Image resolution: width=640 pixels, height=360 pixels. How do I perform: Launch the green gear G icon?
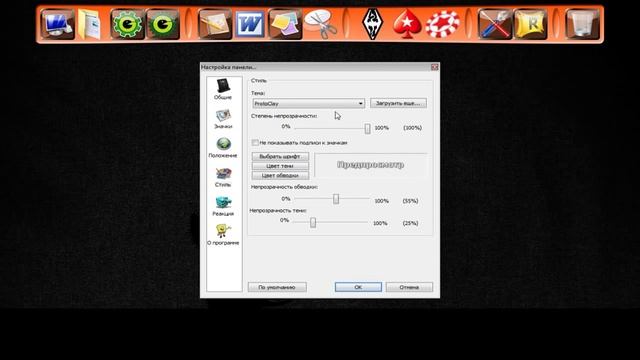point(127,24)
